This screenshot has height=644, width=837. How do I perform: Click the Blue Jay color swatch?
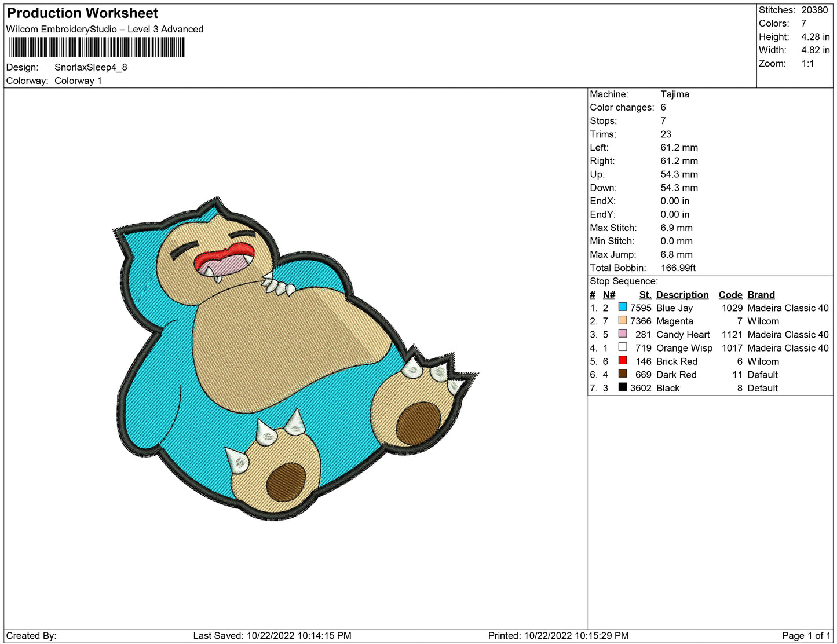[x=623, y=307]
